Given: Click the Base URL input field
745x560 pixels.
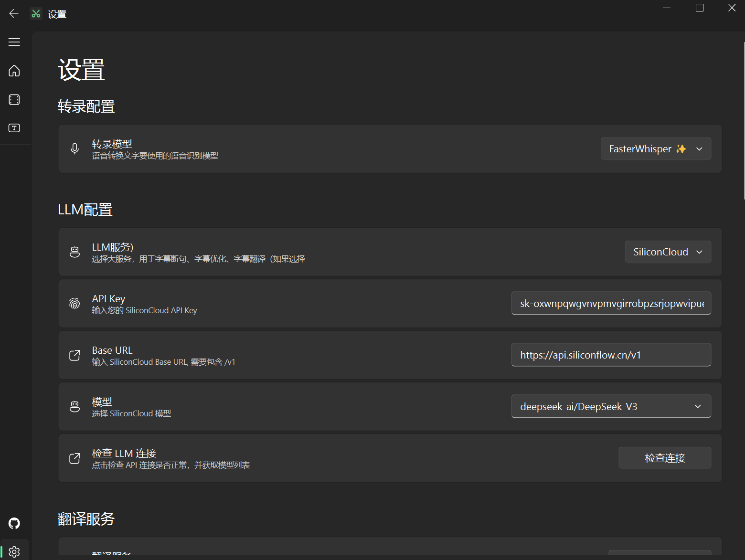Looking at the screenshot, I should (x=611, y=355).
